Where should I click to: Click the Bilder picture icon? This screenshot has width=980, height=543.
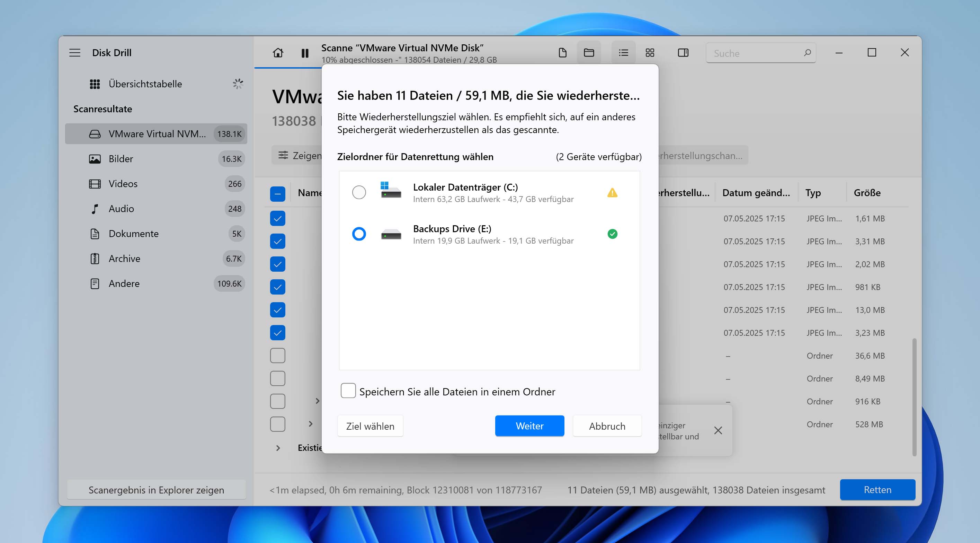point(95,159)
